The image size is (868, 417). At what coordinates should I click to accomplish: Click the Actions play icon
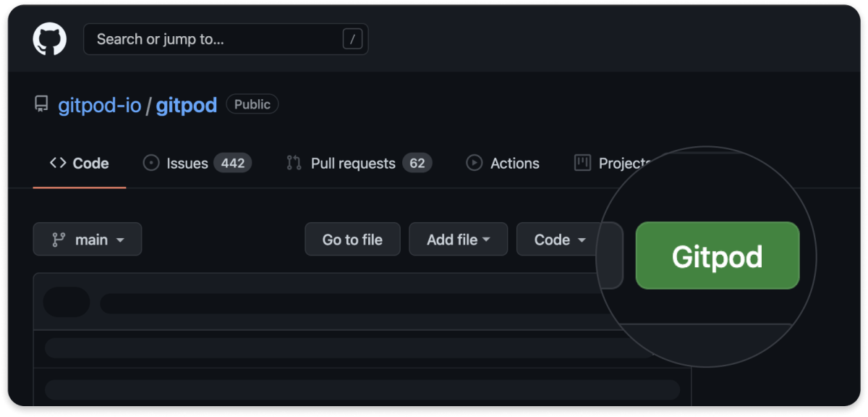[x=475, y=163]
